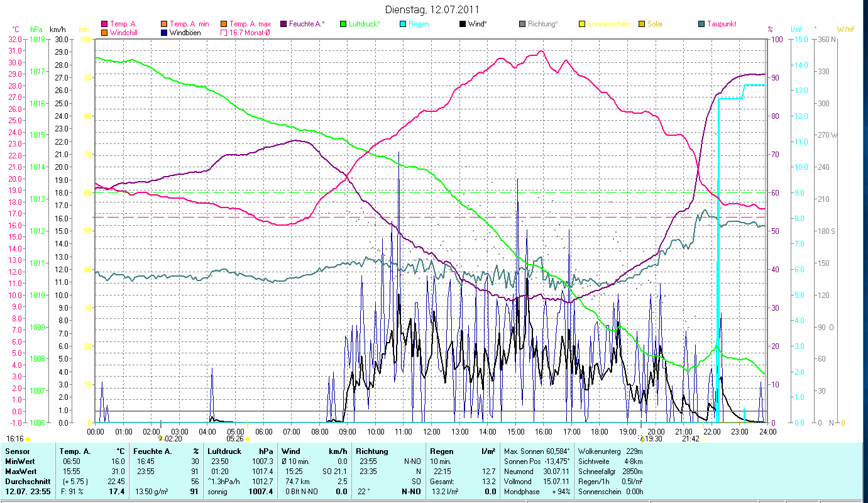The image size is (868, 503).
Task: Click the sunrise marker at 05:26
Action: coord(248,438)
